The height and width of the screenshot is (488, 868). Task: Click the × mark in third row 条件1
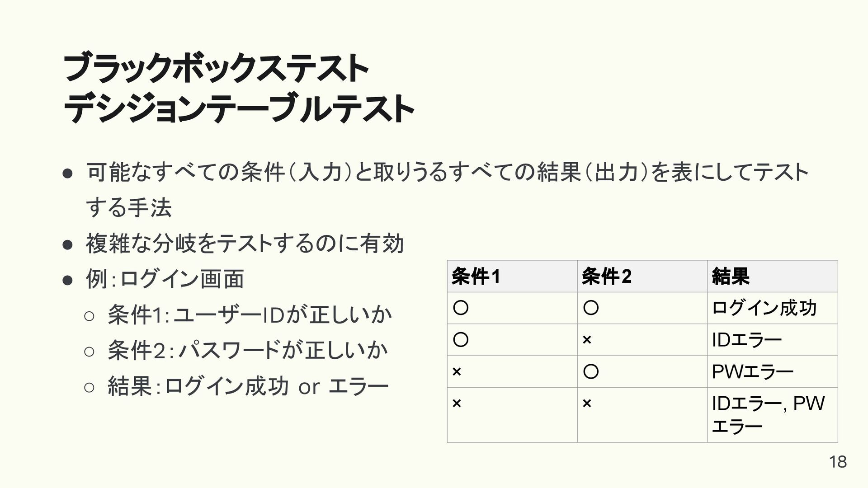tap(457, 371)
